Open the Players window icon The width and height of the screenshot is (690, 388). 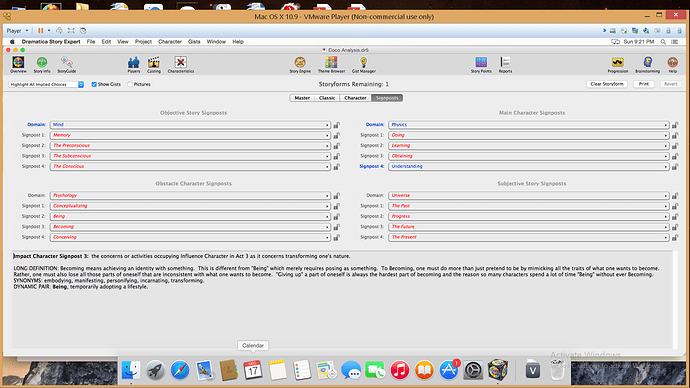(x=134, y=64)
